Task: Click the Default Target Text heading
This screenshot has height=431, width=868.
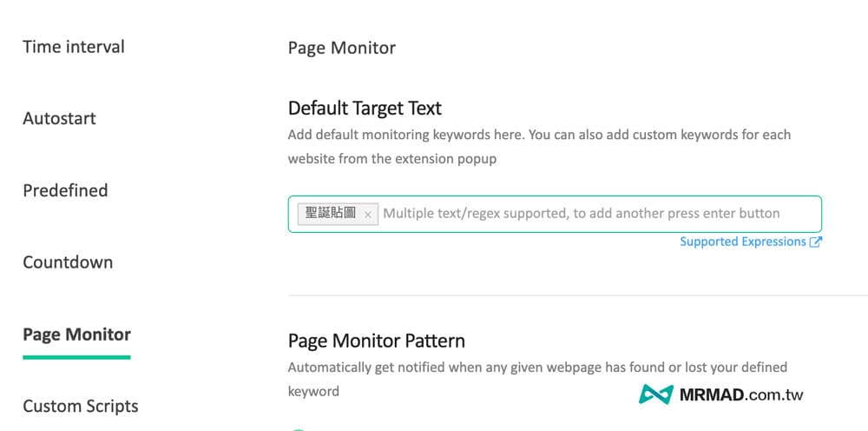Action: pos(365,108)
